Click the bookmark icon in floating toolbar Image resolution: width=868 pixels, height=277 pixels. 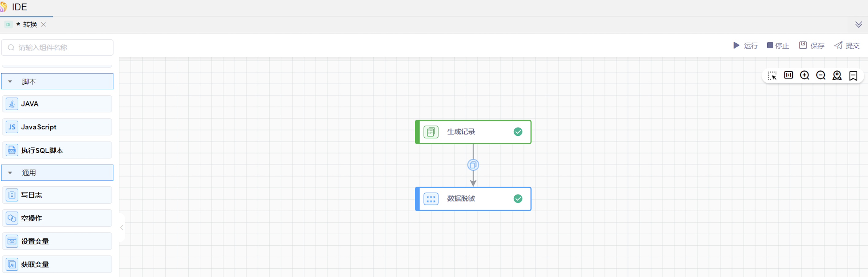(x=853, y=75)
